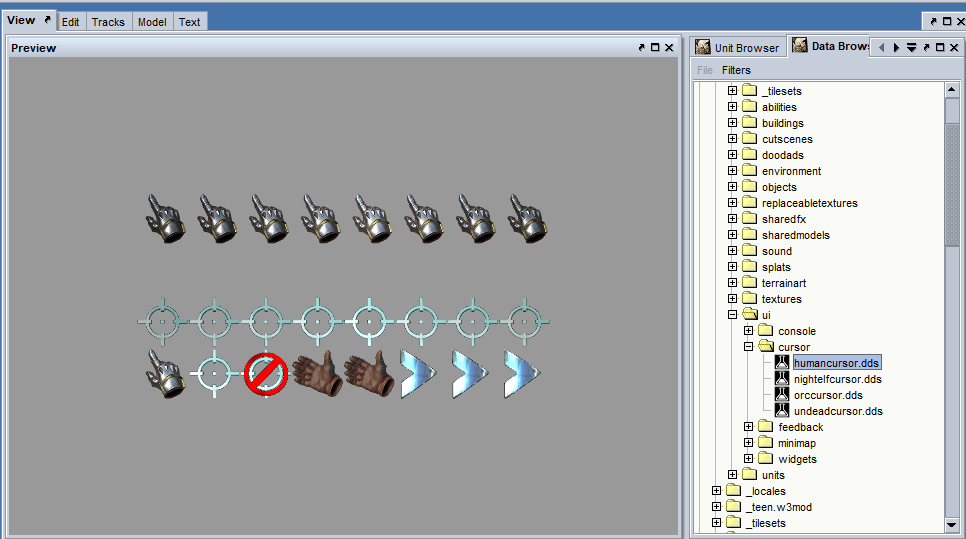
Task: Open the Data Browser tab
Action: [830, 46]
